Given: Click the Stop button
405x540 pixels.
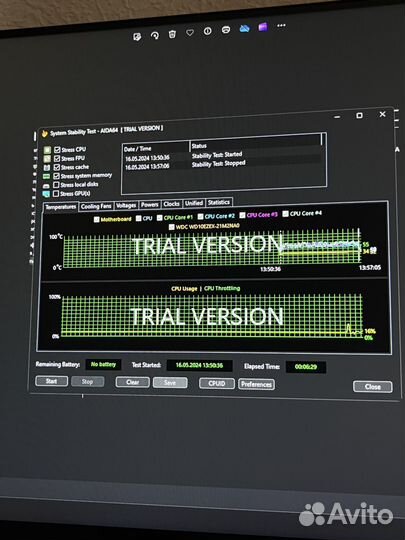Looking at the screenshot, I should (87, 382).
